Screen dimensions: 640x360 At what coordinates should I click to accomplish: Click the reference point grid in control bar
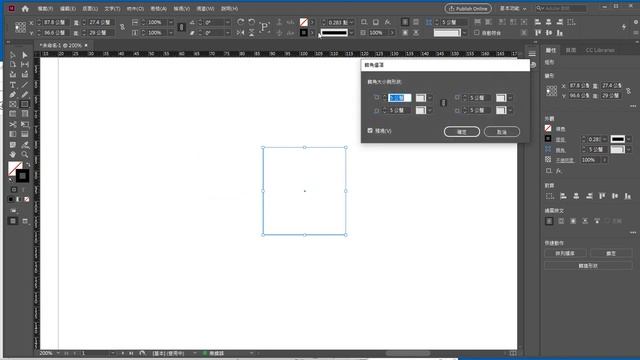pos(20,27)
